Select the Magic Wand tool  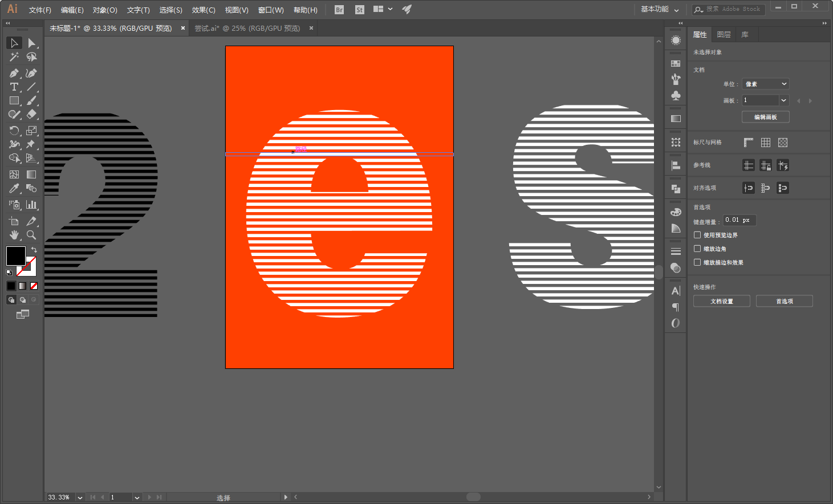pos(14,57)
